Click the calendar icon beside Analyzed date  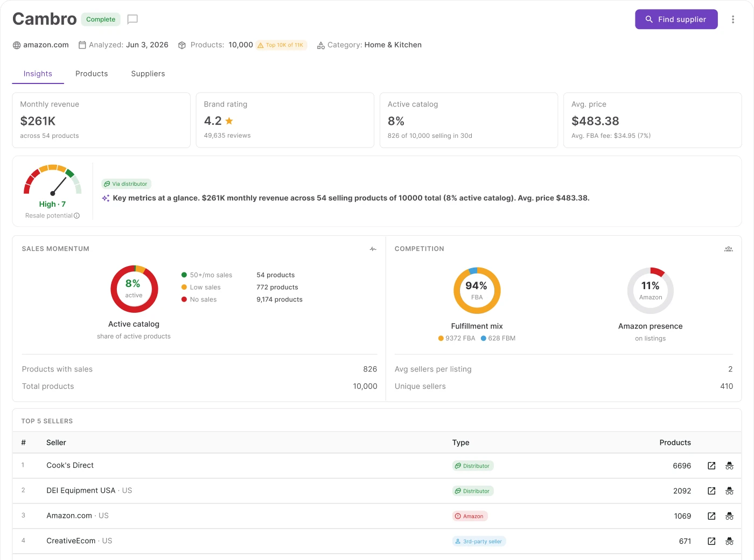click(82, 45)
